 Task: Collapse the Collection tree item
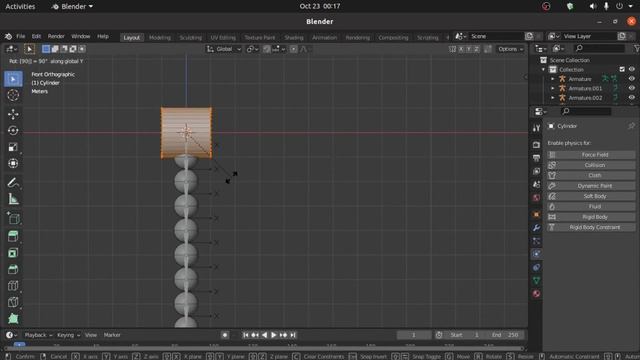click(x=543, y=69)
